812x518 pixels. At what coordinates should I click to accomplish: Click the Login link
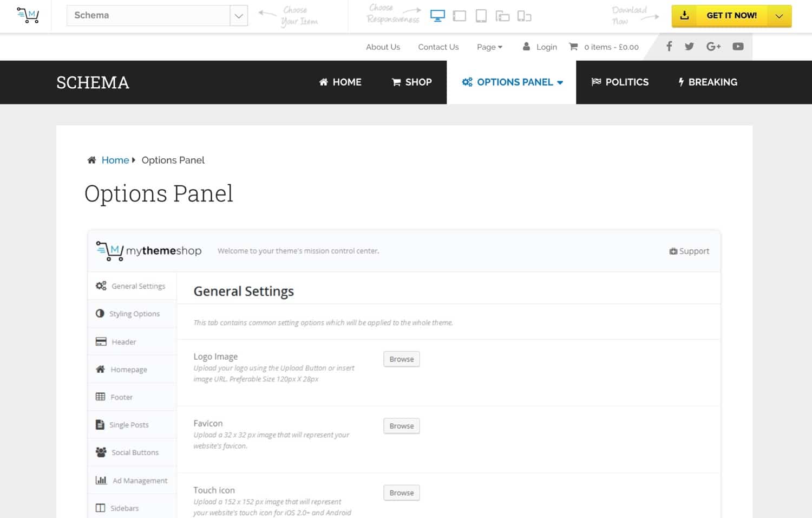point(546,47)
